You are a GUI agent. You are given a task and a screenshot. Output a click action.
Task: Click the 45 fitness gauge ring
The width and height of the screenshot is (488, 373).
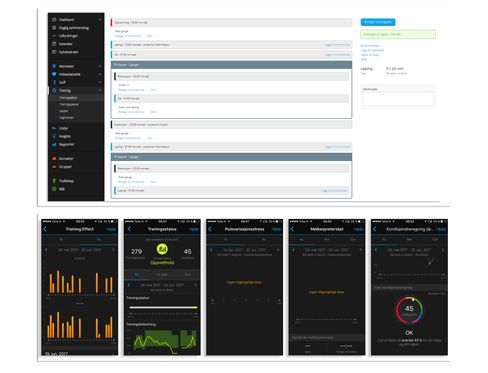409,310
